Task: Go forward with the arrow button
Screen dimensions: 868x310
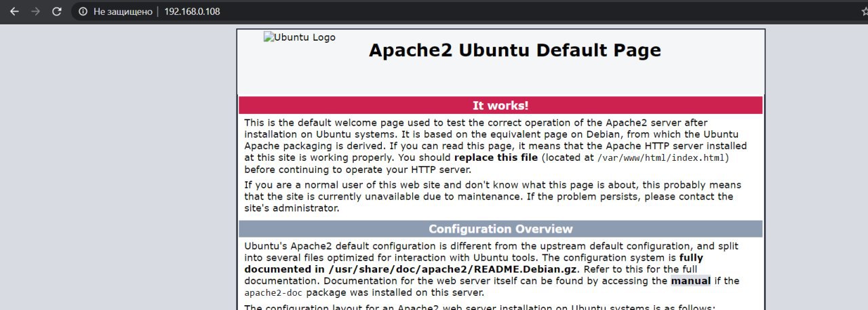Action: [x=36, y=12]
